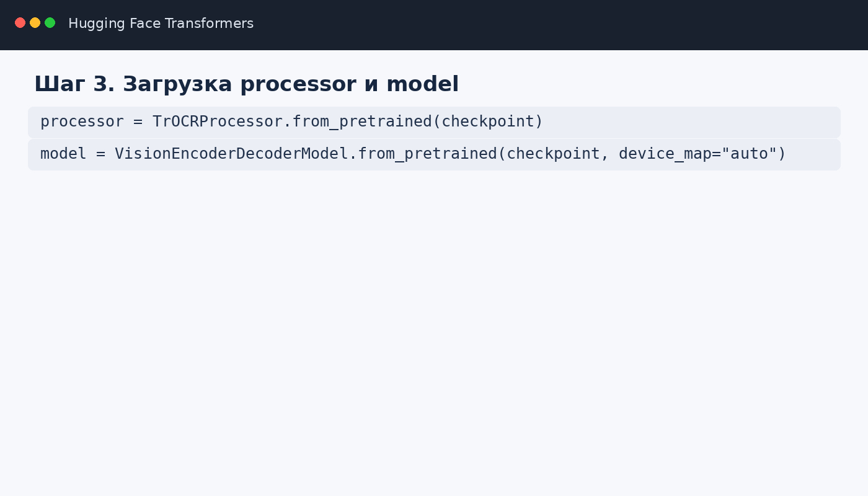This screenshot has width=868, height=496.
Task: Click the device_map keyword argument
Action: 665,154
